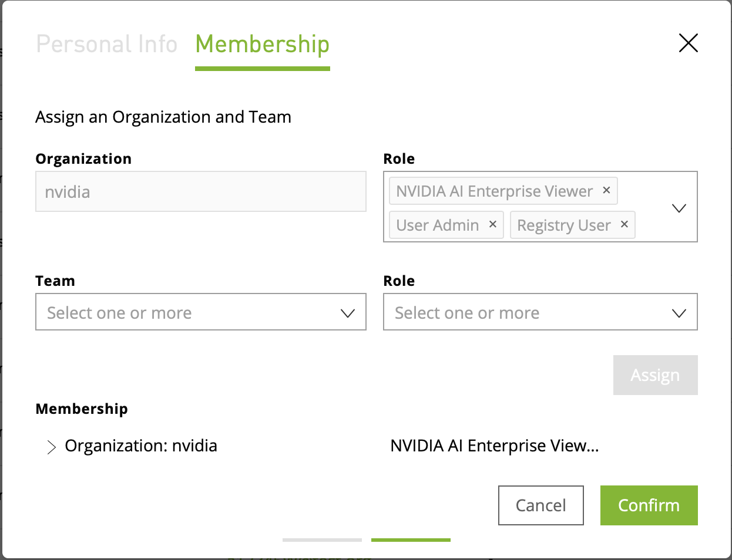
Task: Click the Assign button
Action: pyautogui.click(x=655, y=375)
